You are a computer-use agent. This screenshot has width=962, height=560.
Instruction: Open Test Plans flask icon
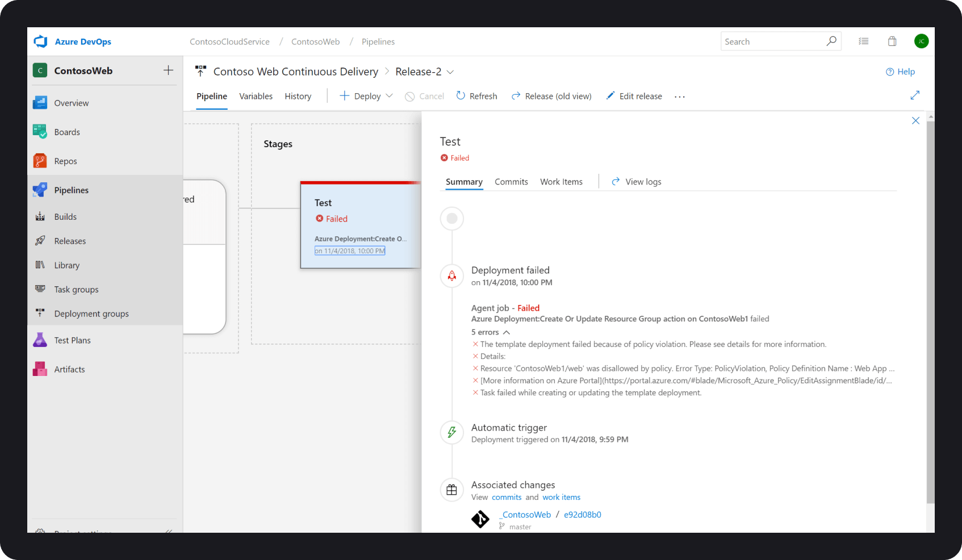40,340
